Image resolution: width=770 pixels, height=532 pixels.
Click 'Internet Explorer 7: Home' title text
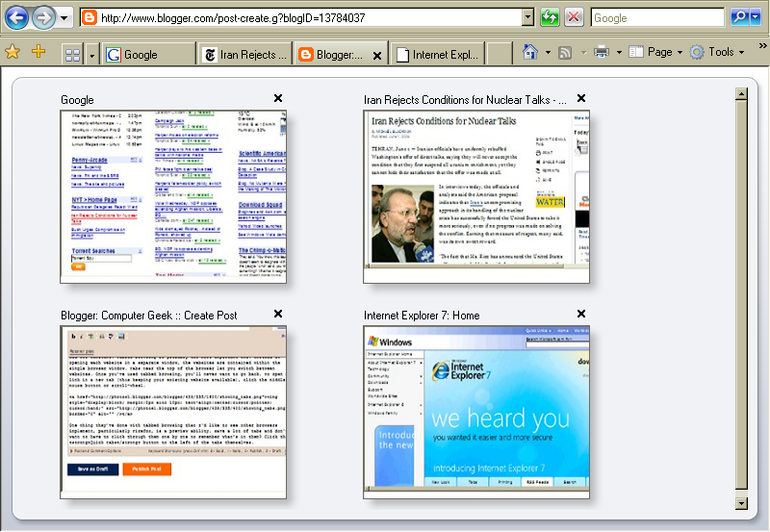(x=422, y=316)
